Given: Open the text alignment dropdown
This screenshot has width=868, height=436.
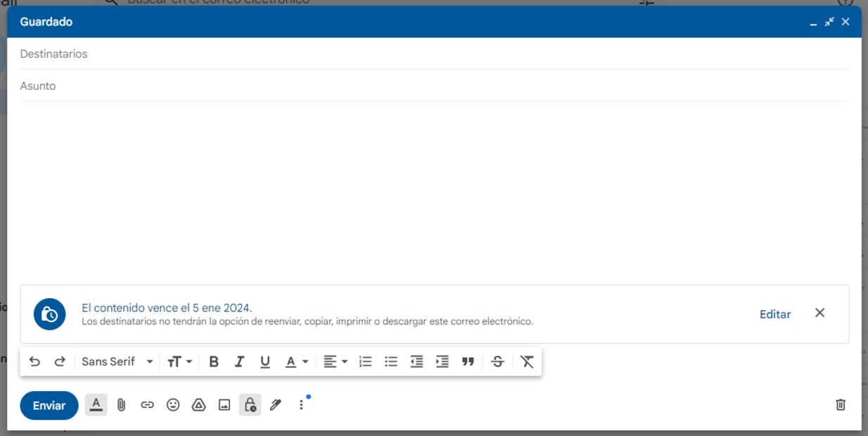Looking at the screenshot, I should (x=335, y=361).
